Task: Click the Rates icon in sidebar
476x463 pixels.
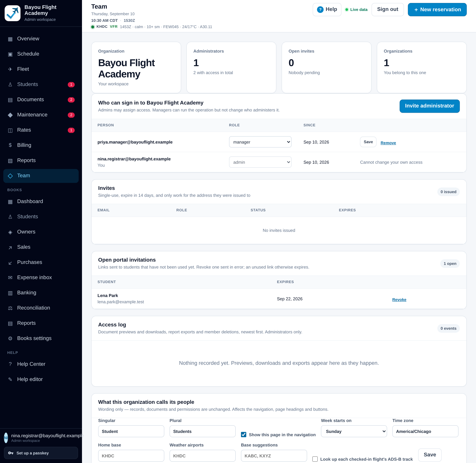Action: [x=10, y=130]
